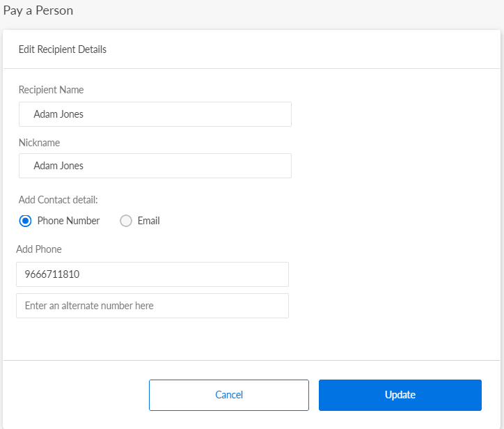Click the Recipient Name input field

pyautogui.click(x=155, y=114)
